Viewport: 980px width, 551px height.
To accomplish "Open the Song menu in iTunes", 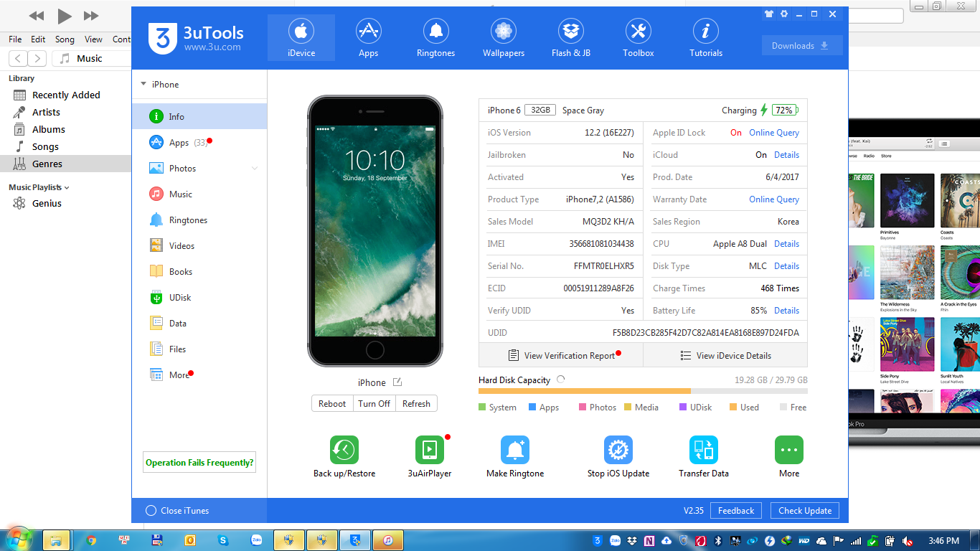I will (x=65, y=39).
